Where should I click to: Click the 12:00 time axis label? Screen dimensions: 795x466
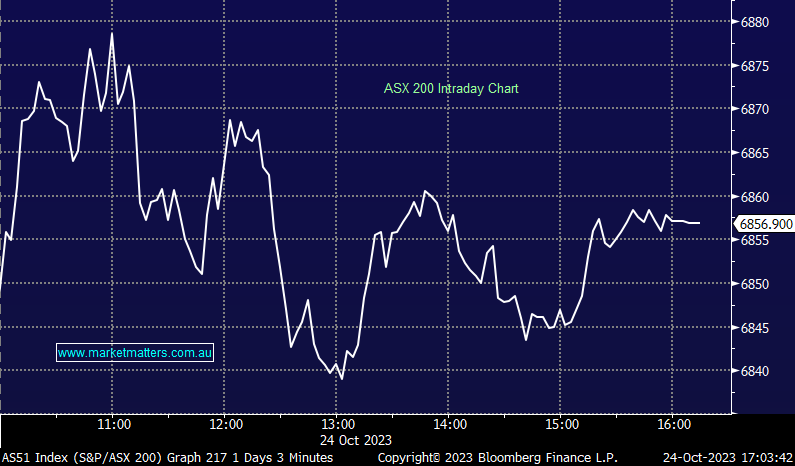(225, 425)
